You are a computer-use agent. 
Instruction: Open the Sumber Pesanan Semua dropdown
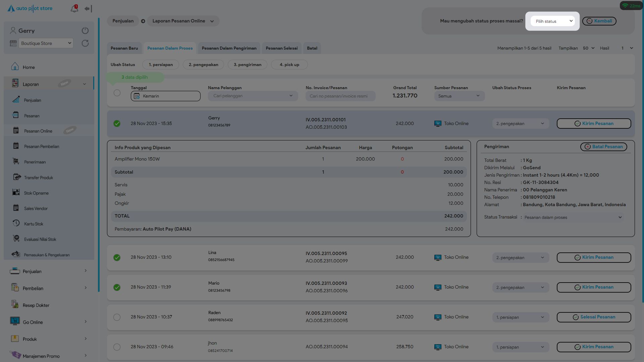click(459, 96)
